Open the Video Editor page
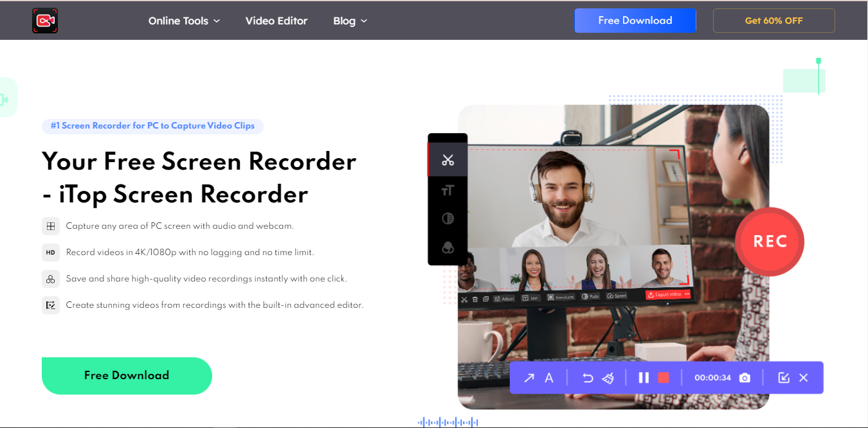 click(x=276, y=21)
